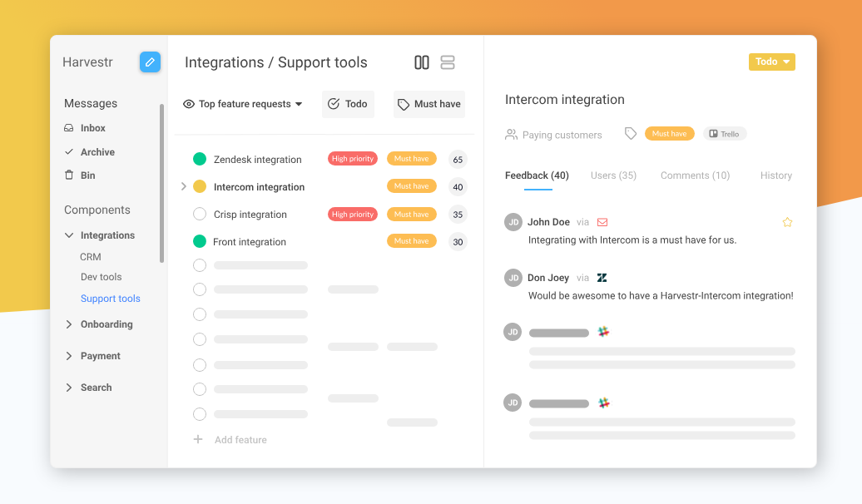Toggle Front integration green status circle

click(200, 240)
